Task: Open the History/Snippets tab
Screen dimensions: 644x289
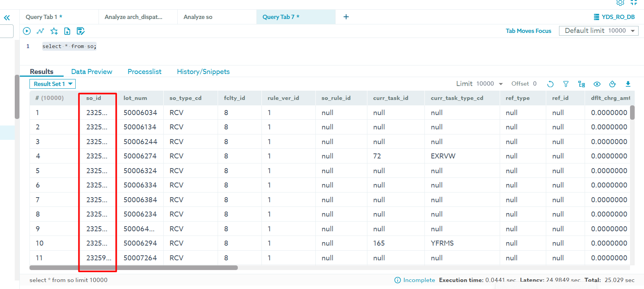Action: coord(203,72)
